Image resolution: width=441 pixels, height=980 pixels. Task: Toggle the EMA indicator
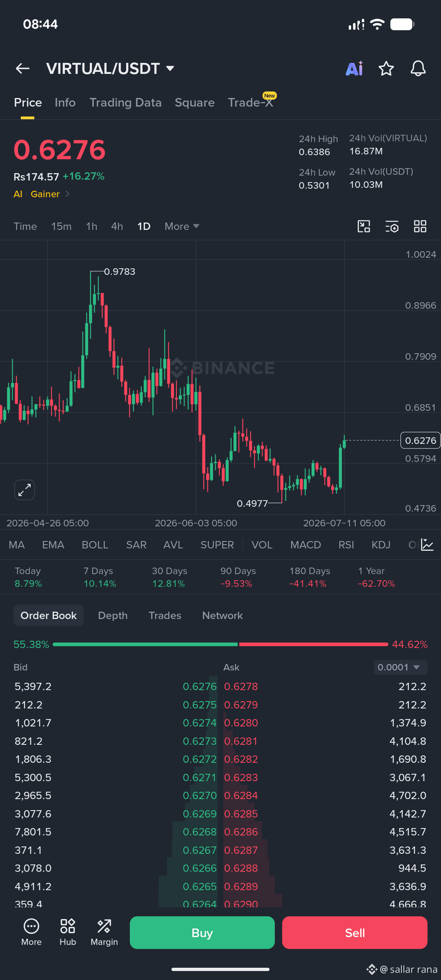click(x=53, y=545)
